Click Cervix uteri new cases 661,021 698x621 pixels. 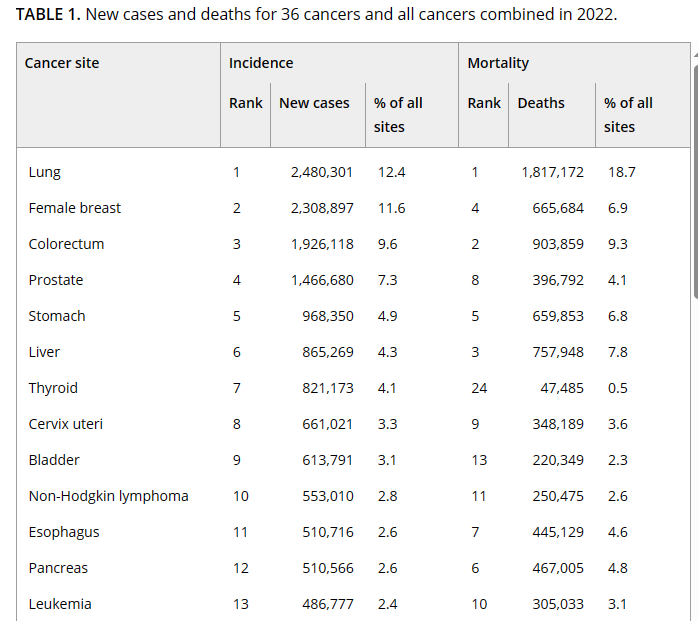tap(327, 424)
